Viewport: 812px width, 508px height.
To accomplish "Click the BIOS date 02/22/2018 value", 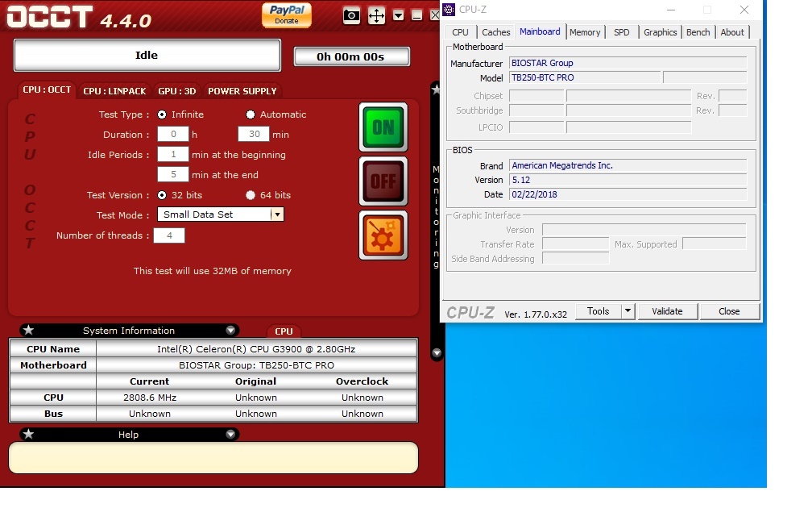I will point(628,195).
